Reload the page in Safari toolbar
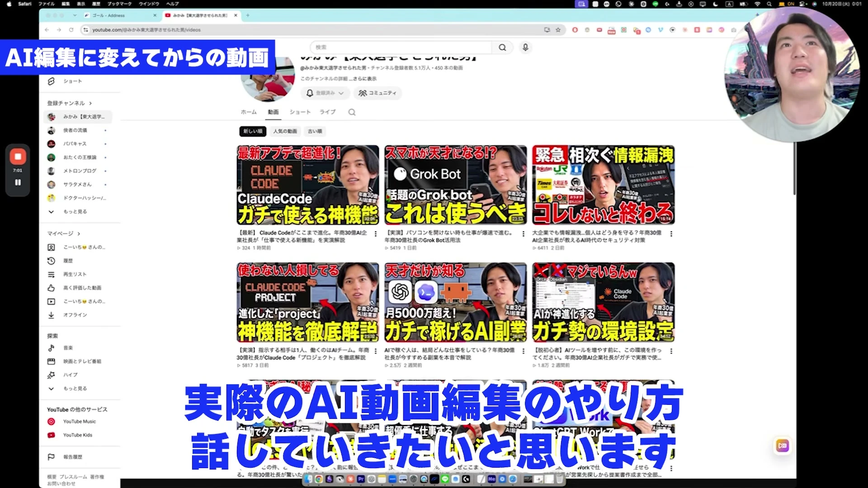Screen dimensions: 868x488 coord(71,30)
